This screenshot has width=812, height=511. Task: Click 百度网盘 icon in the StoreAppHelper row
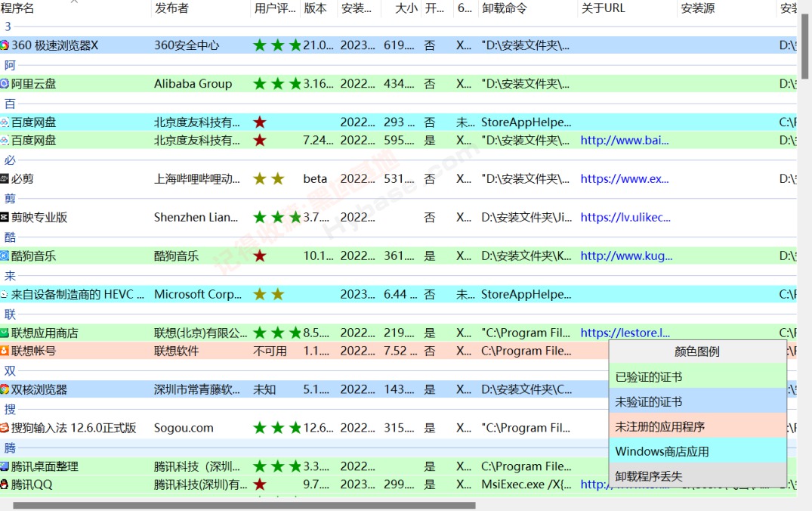[4, 122]
